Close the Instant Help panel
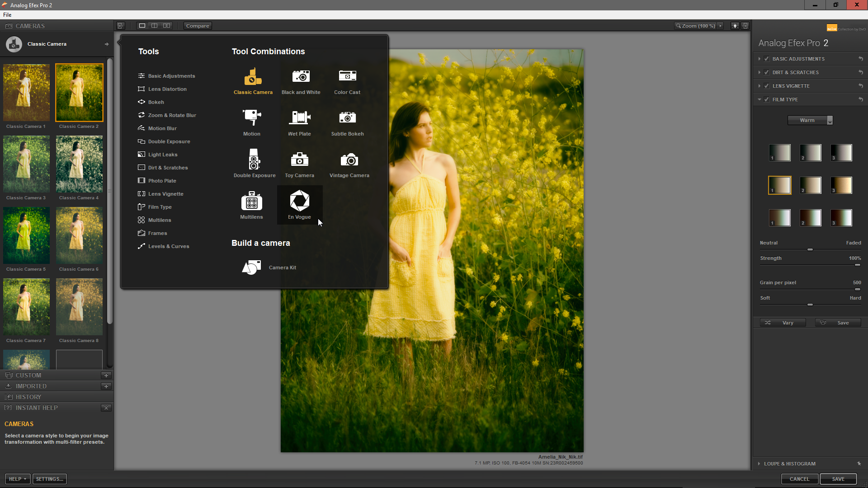 (x=106, y=408)
